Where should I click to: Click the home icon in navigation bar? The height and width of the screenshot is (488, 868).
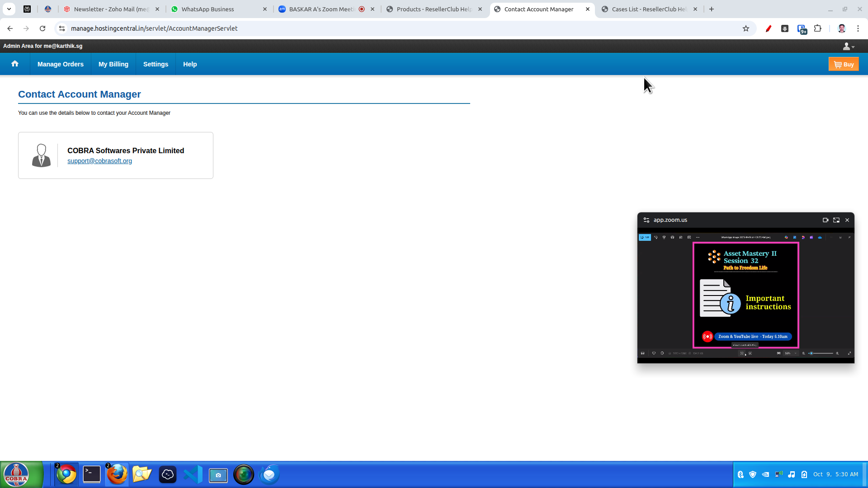click(15, 64)
